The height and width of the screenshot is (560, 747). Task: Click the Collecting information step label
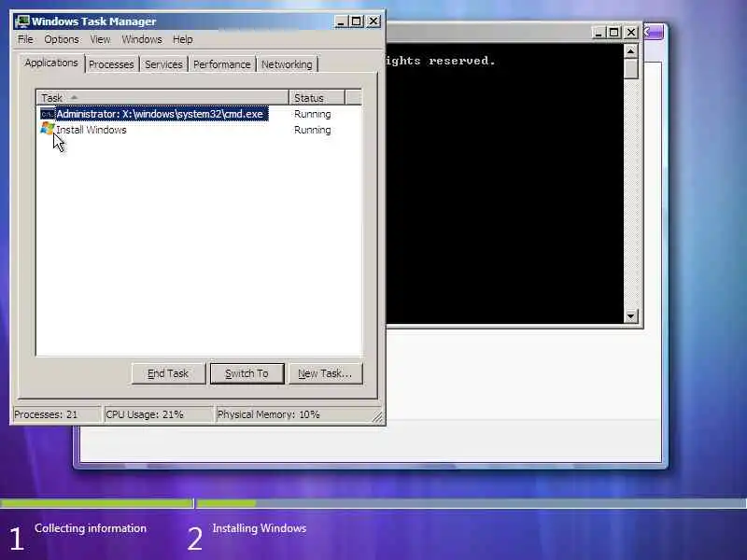pyautogui.click(x=91, y=528)
